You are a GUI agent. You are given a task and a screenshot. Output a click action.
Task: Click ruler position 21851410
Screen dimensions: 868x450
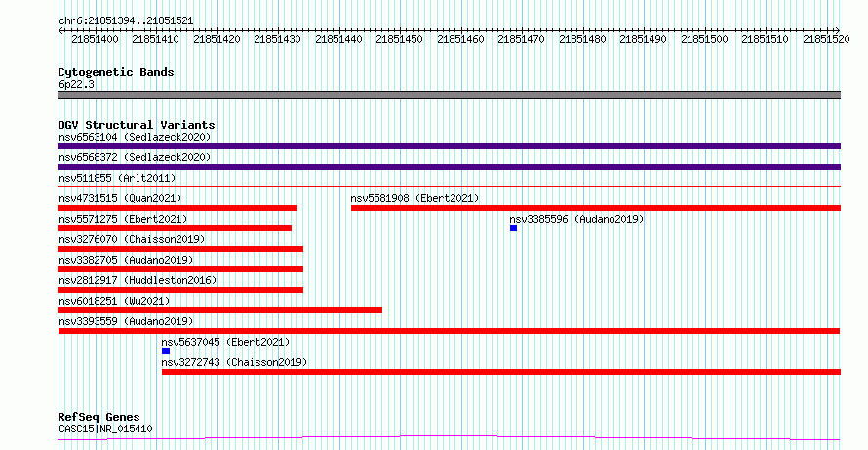coord(155,39)
